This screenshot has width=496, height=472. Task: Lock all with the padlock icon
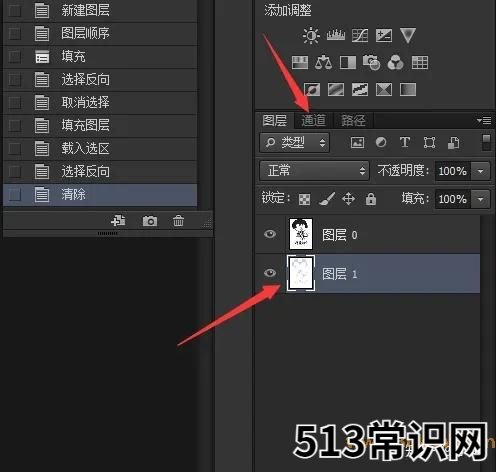pyautogui.click(x=371, y=199)
